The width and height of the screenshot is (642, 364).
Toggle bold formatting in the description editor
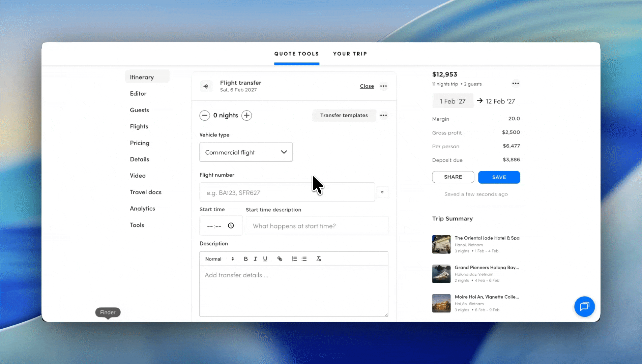coord(245,259)
